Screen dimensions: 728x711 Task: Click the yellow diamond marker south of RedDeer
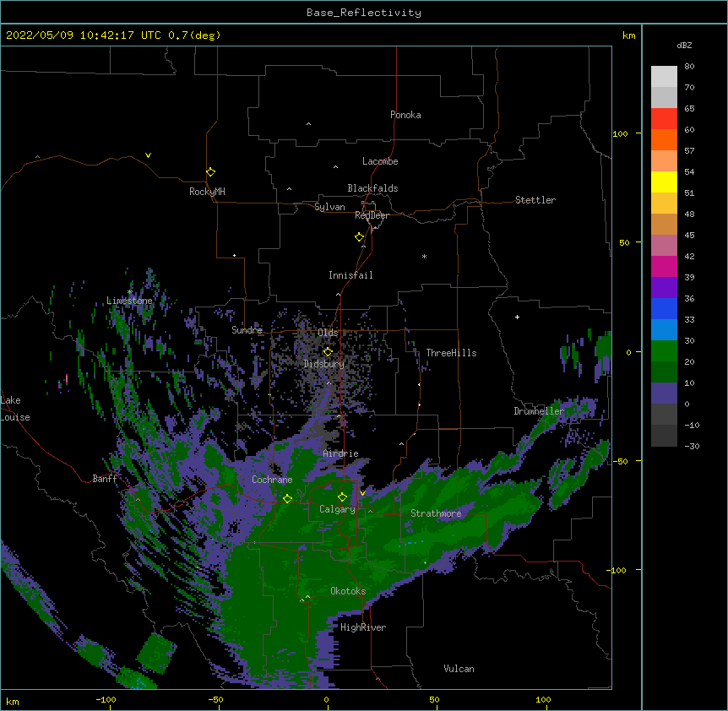coord(360,236)
